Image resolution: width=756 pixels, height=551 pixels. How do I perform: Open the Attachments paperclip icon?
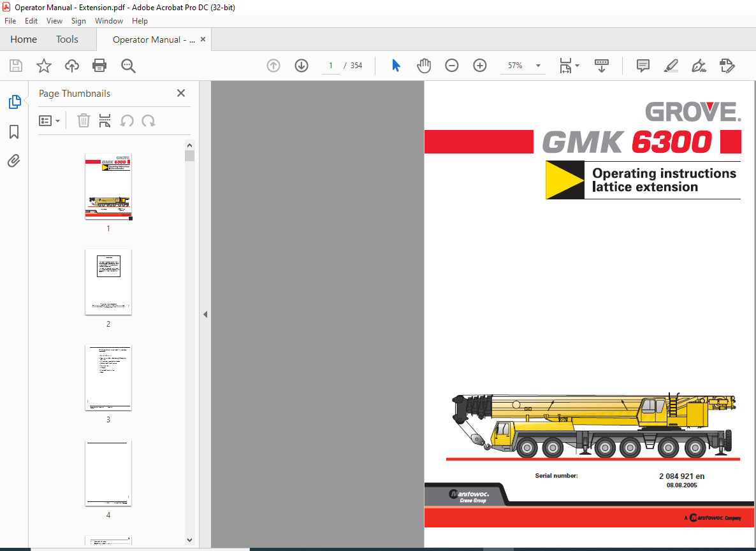14,161
